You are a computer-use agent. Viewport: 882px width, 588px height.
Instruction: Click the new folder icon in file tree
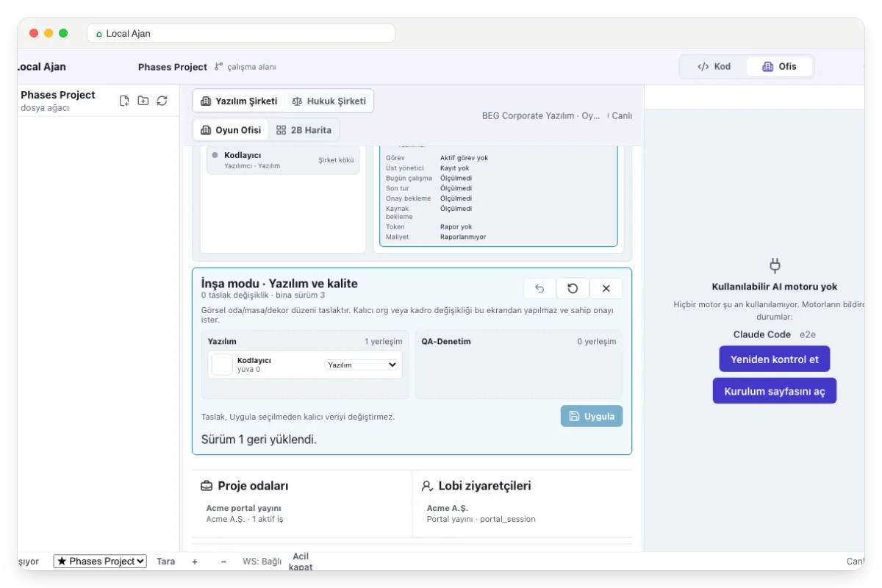pyautogui.click(x=143, y=101)
